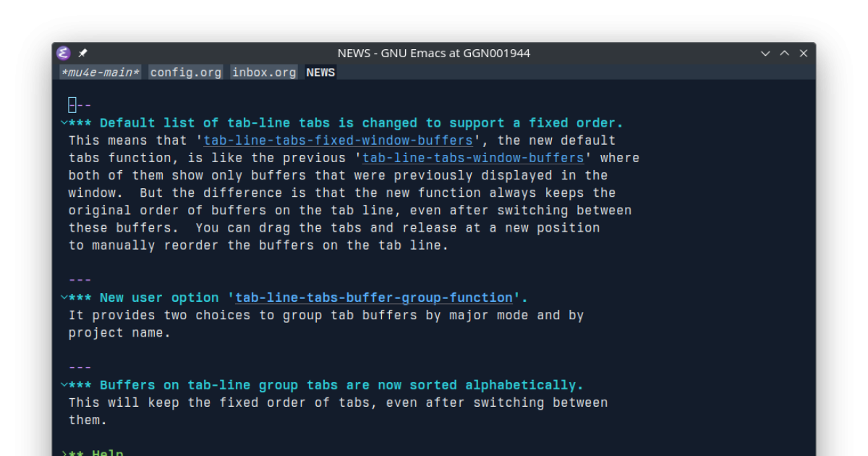Click the 'New user option' heading text

click(x=159, y=297)
